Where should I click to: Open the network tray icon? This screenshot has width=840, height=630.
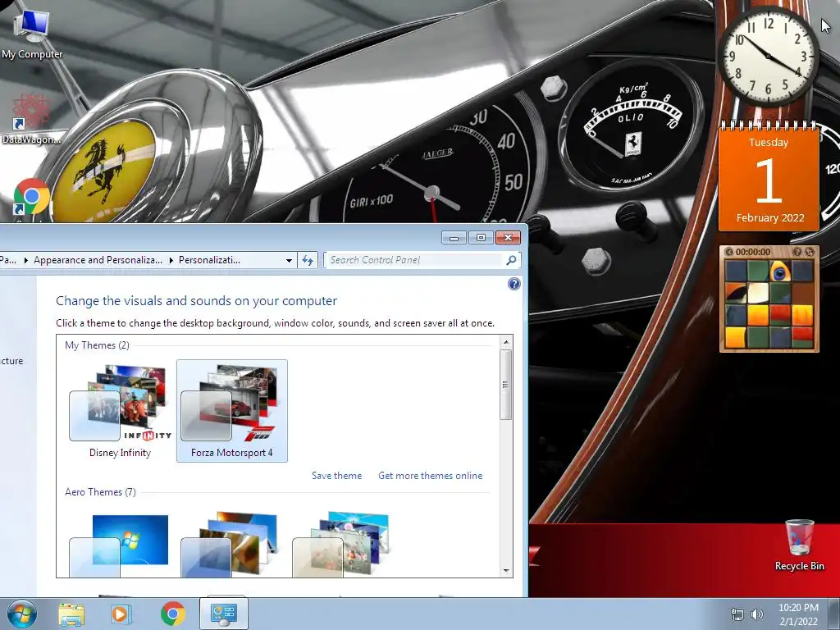tap(737, 614)
